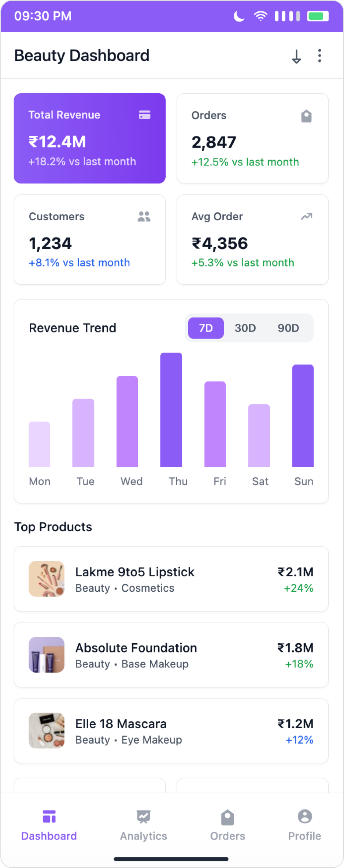Tap the people icon on Customers card

tap(144, 217)
